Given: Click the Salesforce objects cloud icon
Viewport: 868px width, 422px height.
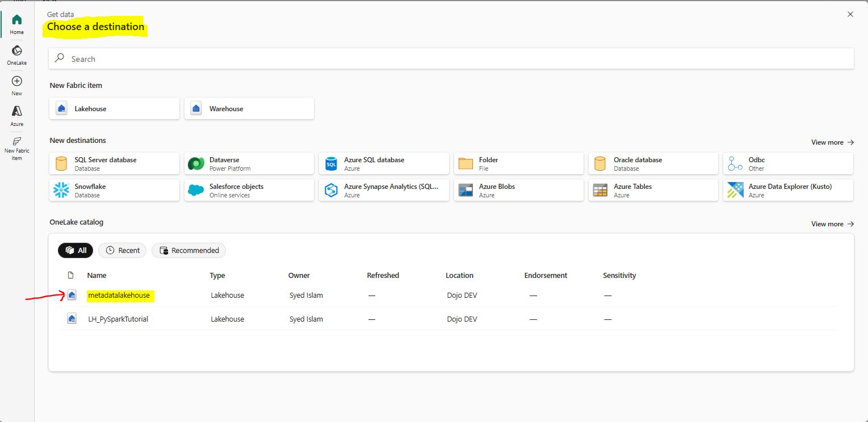Looking at the screenshot, I should coord(196,191).
